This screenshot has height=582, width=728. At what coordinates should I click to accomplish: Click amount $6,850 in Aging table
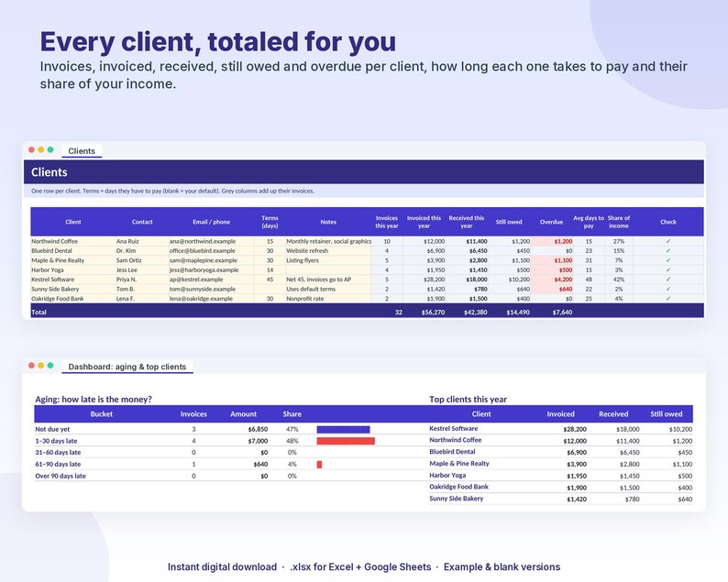click(258, 429)
